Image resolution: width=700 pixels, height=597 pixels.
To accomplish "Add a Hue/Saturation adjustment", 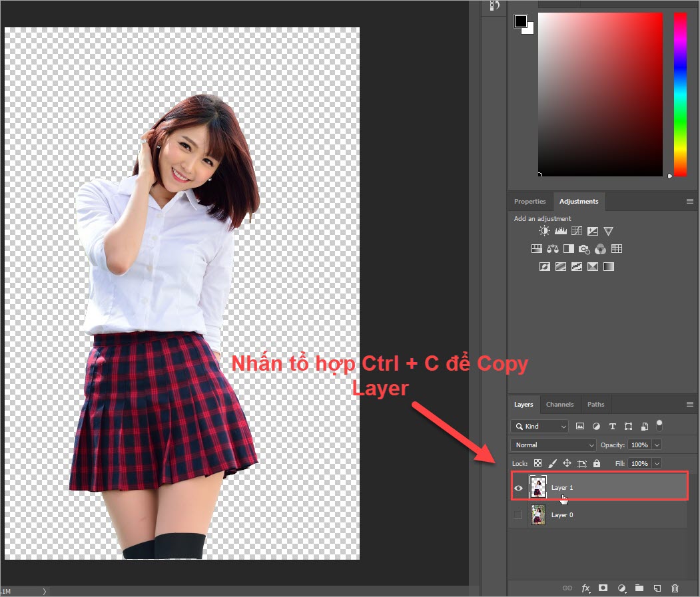I will (x=536, y=248).
